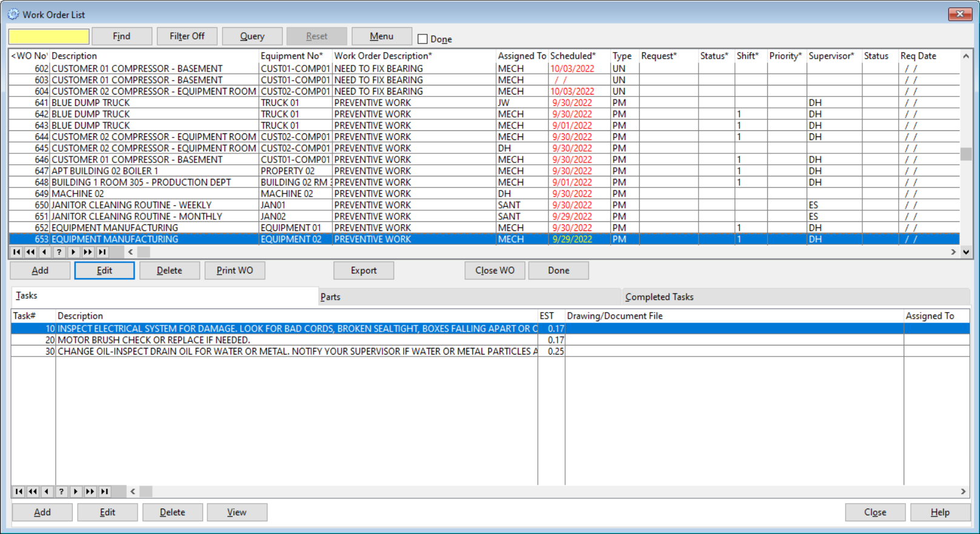
Task: Go to previous record in tasks grid
Action: tap(47, 492)
